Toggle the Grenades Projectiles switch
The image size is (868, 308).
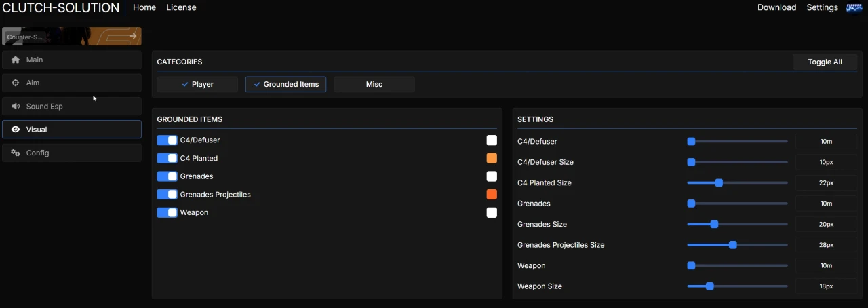pyautogui.click(x=167, y=195)
